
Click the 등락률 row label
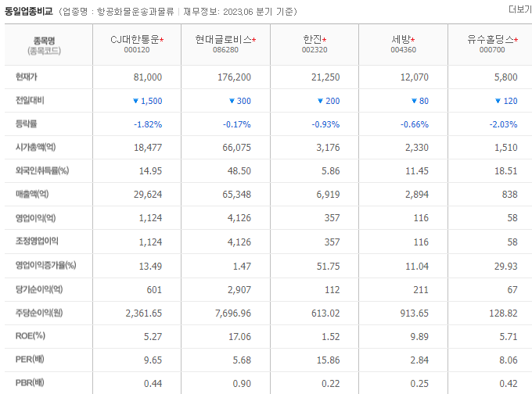26,124
